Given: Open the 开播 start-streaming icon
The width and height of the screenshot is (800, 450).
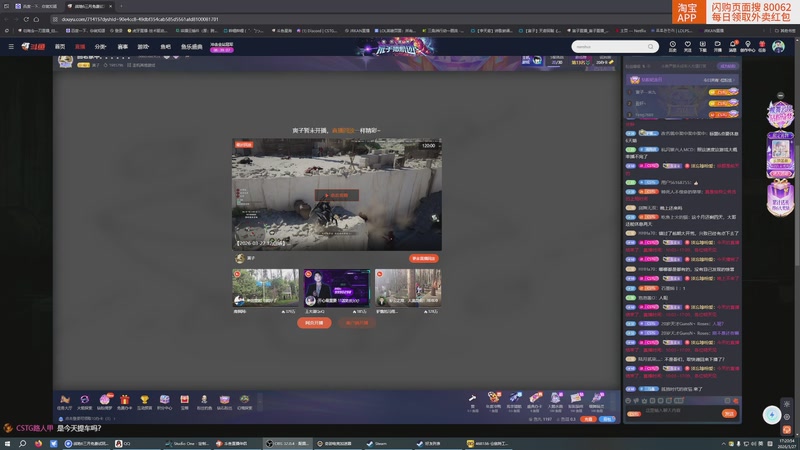Looking at the screenshot, I should tap(717, 46).
